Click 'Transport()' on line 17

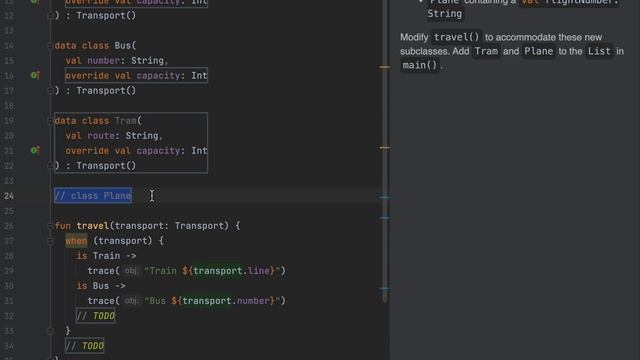click(x=106, y=91)
